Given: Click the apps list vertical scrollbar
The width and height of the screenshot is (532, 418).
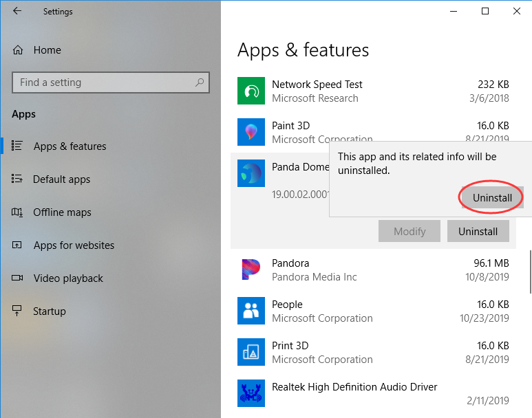Looking at the screenshot, I should pos(531,272).
